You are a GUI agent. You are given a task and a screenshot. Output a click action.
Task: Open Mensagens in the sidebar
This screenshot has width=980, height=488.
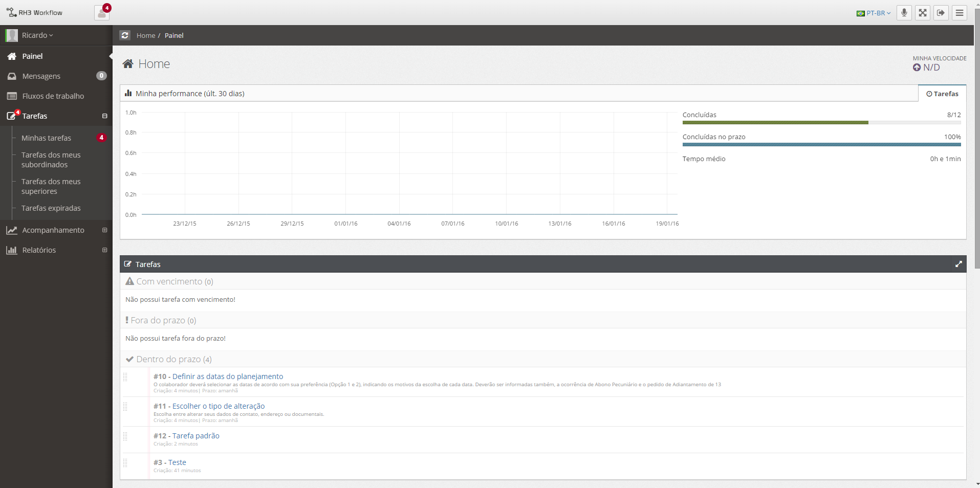click(x=41, y=76)
